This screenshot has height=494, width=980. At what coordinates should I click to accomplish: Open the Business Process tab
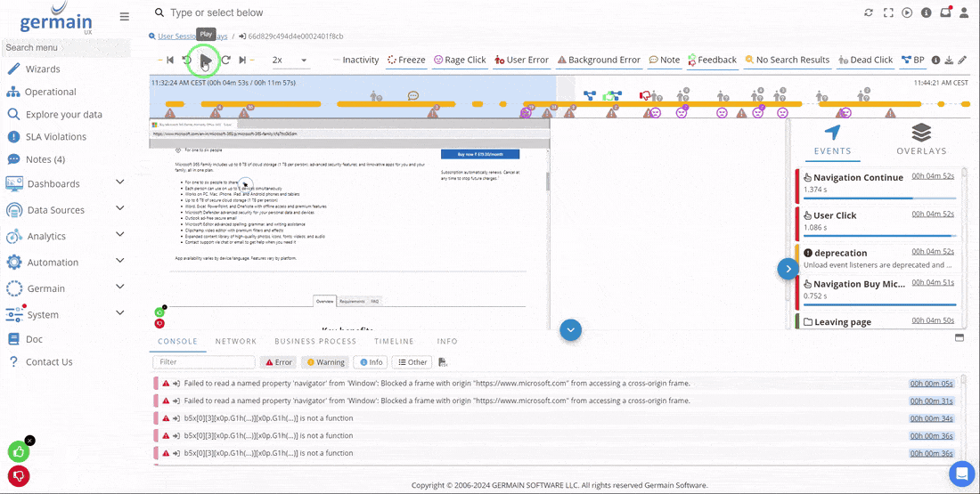click(x=315, y=342)
